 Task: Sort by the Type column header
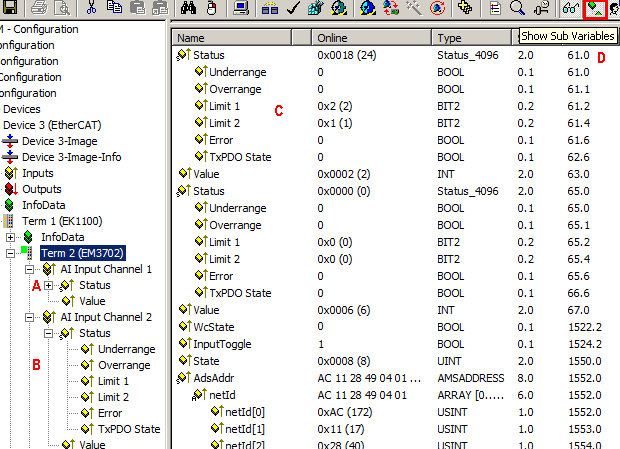[x=472, y=38]
